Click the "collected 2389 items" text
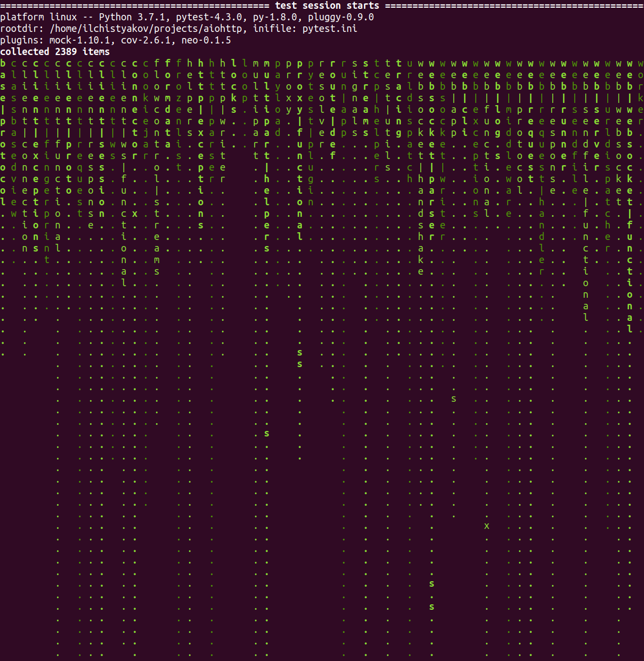Viewport: 644px width, 661px height. tap(54, 51)
